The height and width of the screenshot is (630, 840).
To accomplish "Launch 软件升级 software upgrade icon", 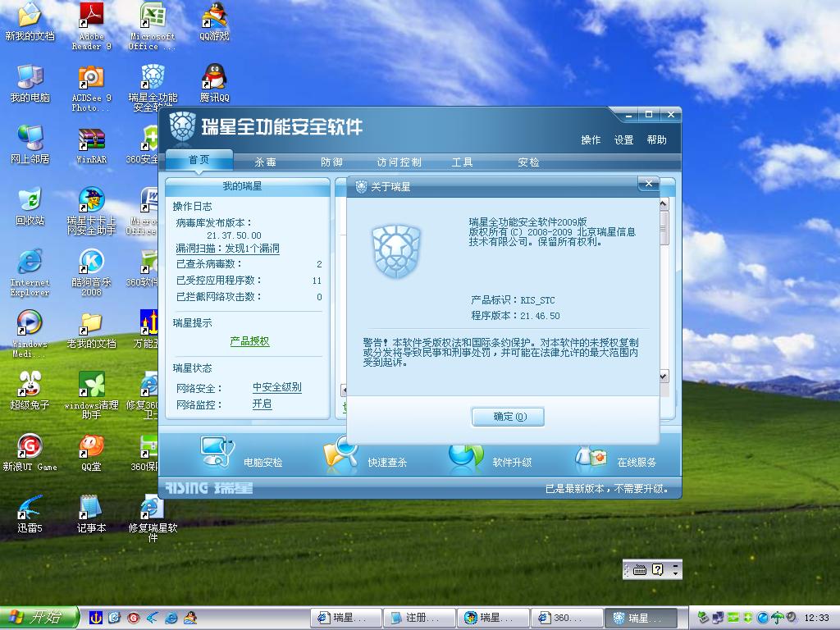I will 466,458.
